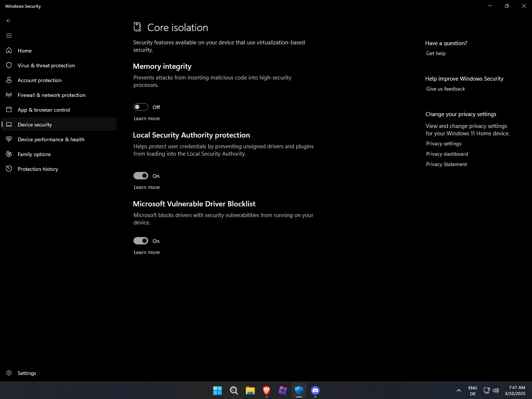
Task: Click Firewall & network protection antenna icon
Action: point(9,95)
